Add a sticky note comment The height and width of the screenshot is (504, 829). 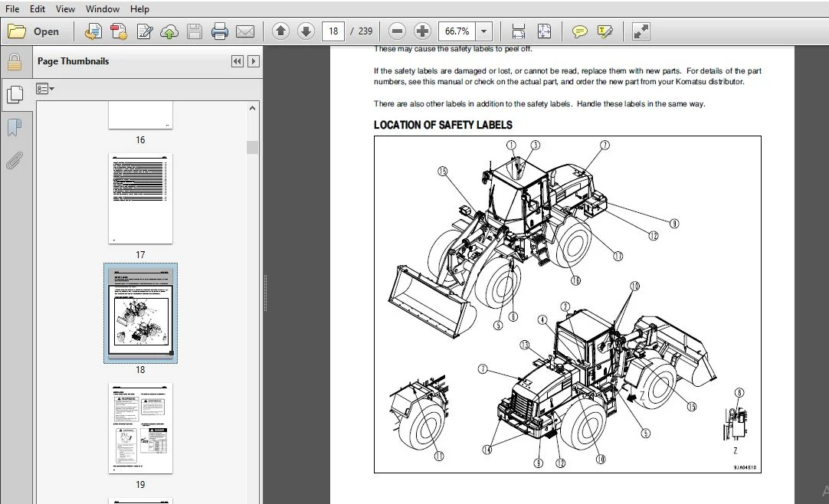(x=579, y=31)
